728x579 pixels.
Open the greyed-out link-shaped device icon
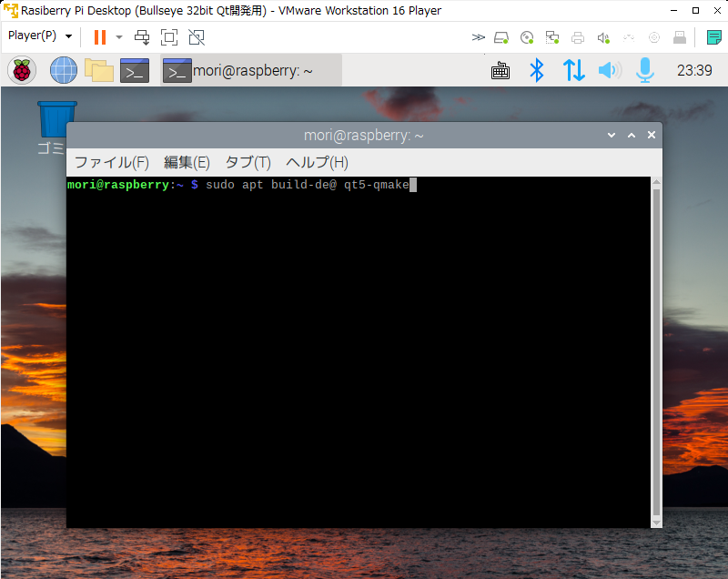629,37
